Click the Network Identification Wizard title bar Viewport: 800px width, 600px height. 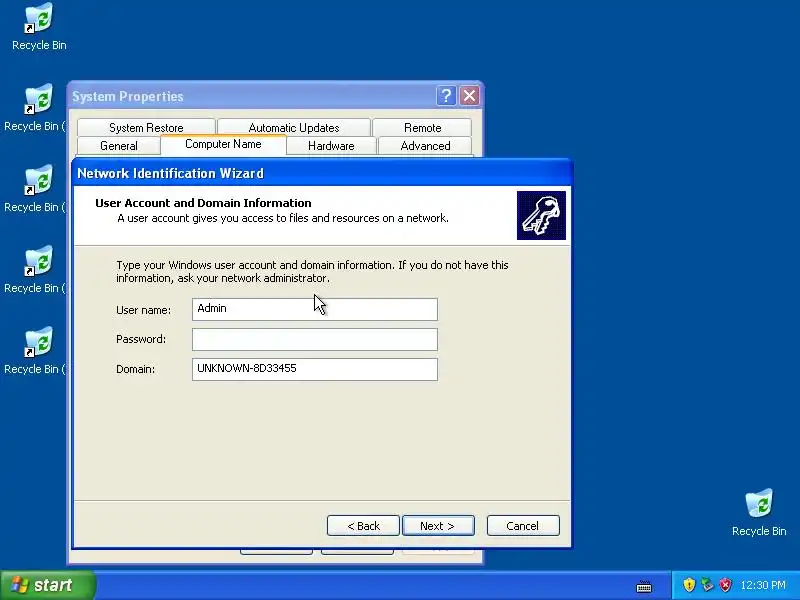322,173
